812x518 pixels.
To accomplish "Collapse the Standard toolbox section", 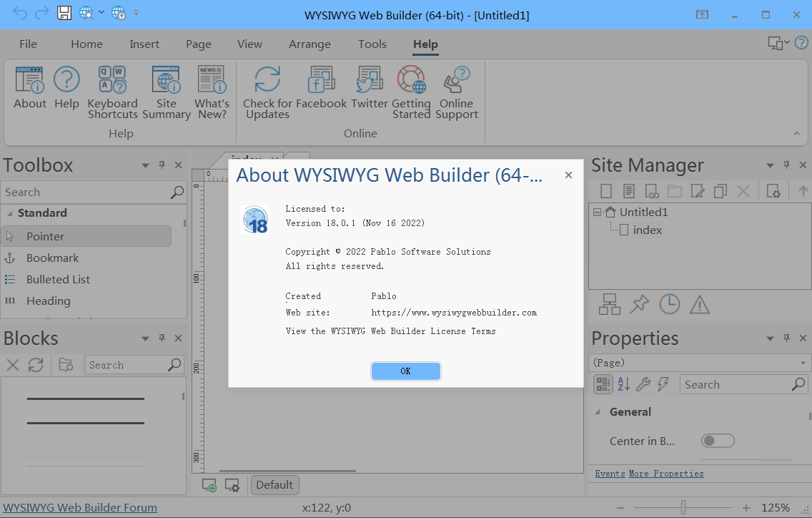I will tap(9, 213).
